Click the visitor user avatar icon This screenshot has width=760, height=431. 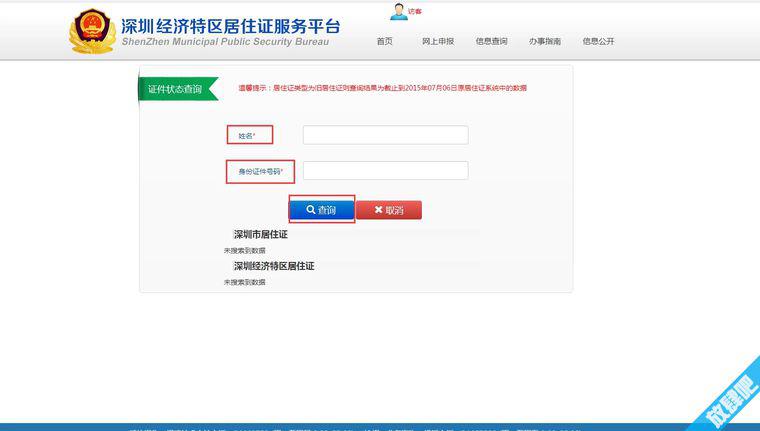[x=398, y=12]
